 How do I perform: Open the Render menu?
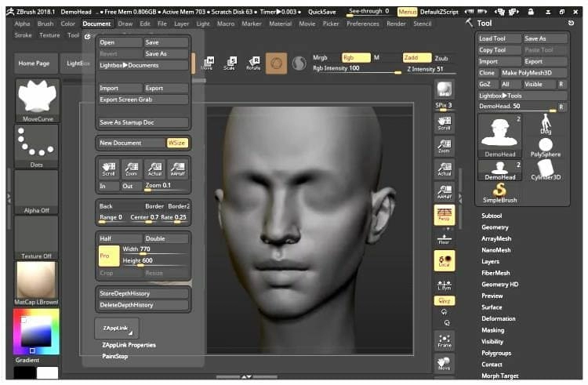pos(397,24)
